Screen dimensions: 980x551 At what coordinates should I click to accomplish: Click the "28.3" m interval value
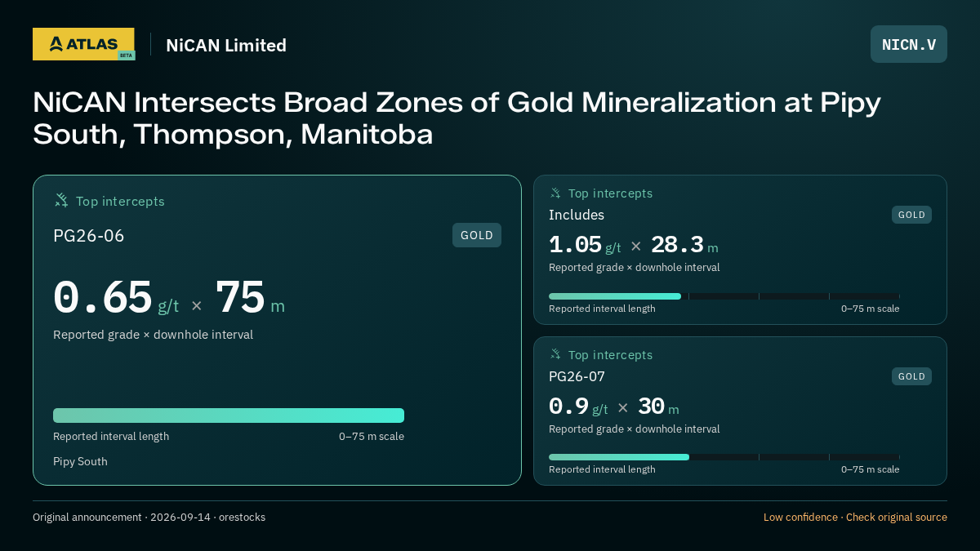point(677,245)
